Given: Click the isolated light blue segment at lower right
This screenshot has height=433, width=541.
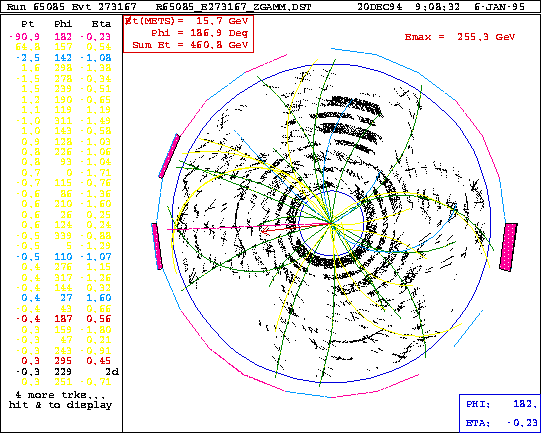Looking at the screenshot, I should pos(468,328).
